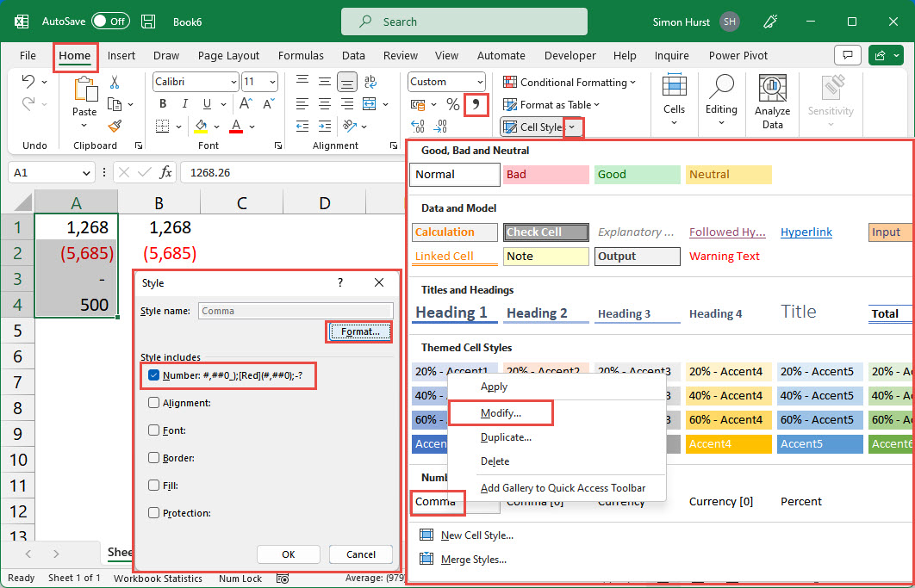This screenshot has width=915, height=588.
Task: Open the Custom number format dropdown
Action: tap(478, 82)
